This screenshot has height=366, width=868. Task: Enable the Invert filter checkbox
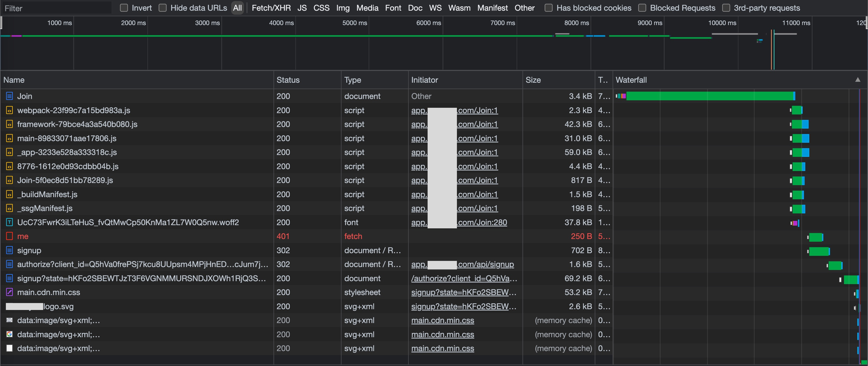click(x=124, y=8)
